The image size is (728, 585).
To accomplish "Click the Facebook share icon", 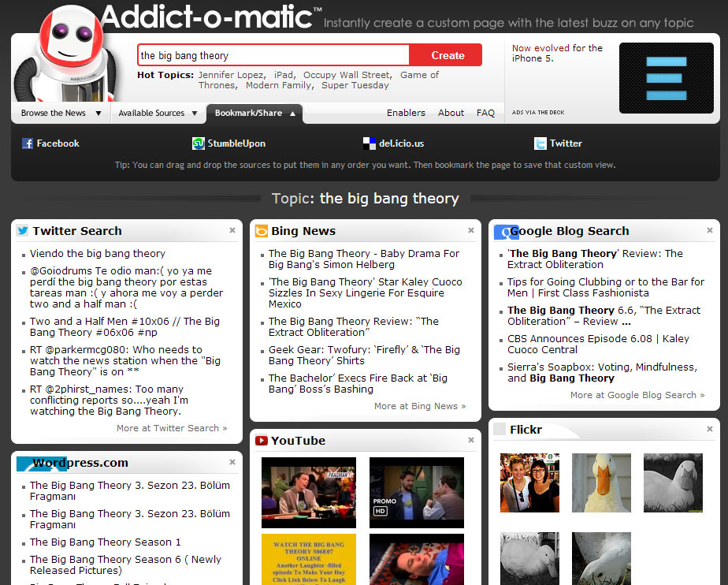I will click(x=28, y=143).
